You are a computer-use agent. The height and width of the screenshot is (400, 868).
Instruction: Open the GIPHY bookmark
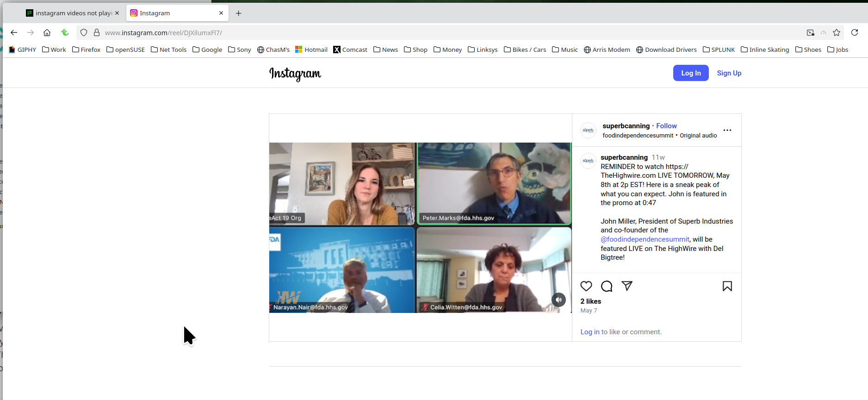click(x=23, y=50)
